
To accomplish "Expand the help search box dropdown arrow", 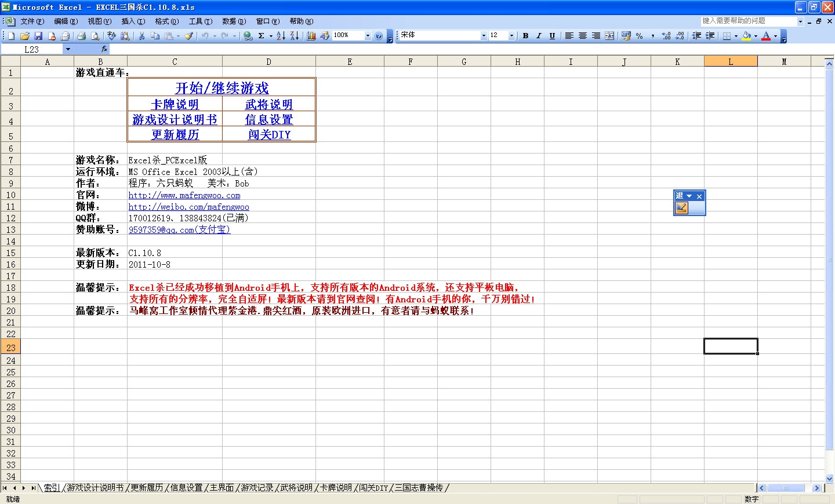I will click(800, 21).
